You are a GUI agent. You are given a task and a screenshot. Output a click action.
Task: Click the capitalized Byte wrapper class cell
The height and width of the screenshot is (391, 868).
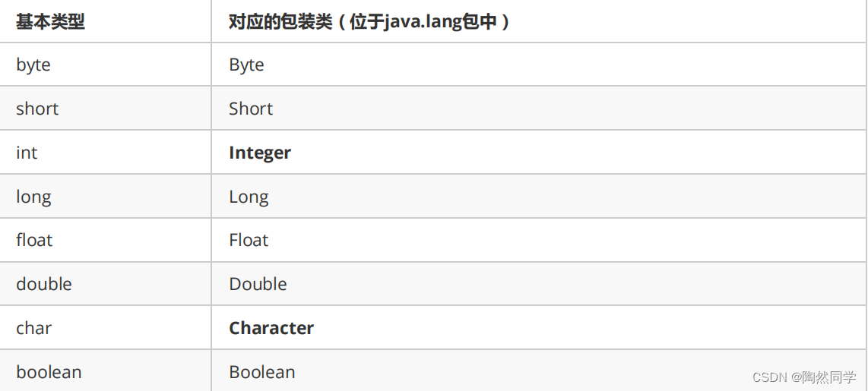(246, 65)
